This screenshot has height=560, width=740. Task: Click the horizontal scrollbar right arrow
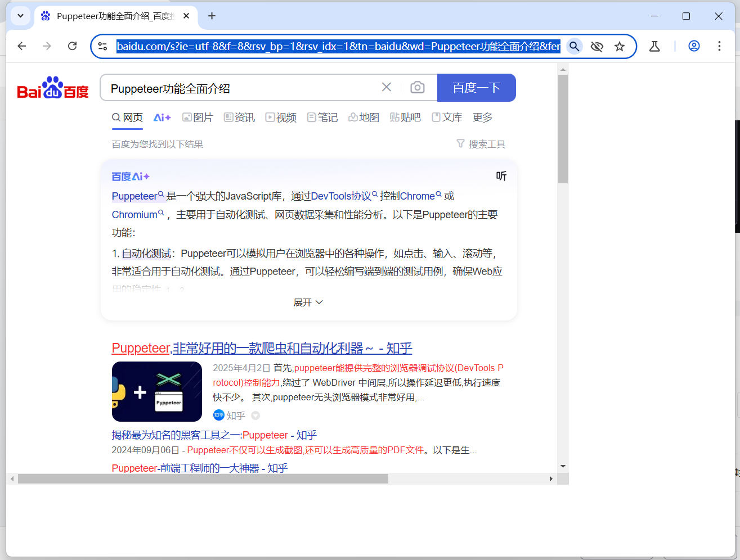point(551,479)
